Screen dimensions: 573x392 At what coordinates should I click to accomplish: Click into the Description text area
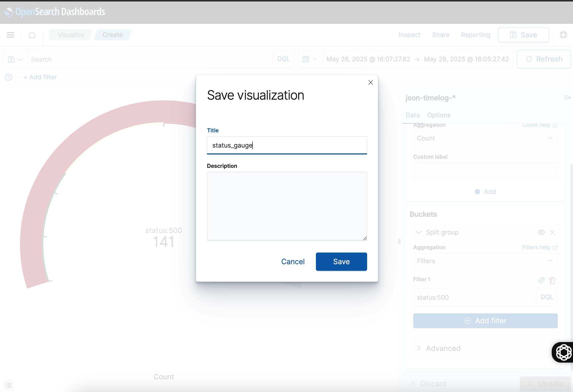click(x=287, y=206)
